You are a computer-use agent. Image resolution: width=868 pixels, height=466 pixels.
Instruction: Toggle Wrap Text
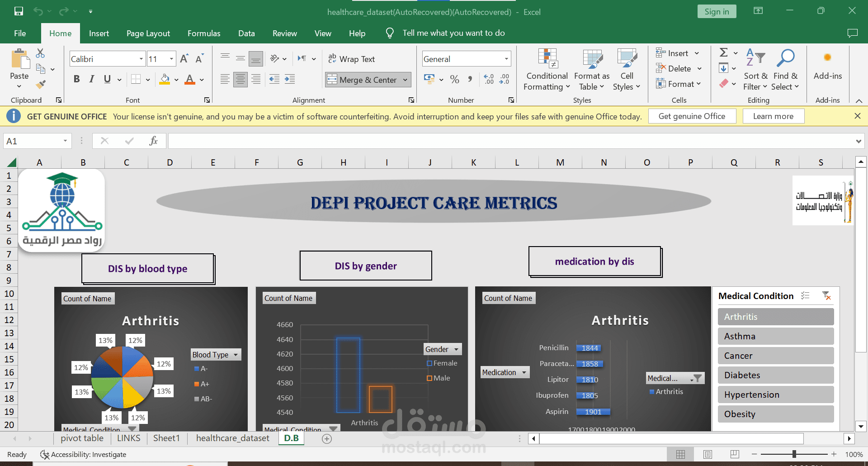click(352, 59)
